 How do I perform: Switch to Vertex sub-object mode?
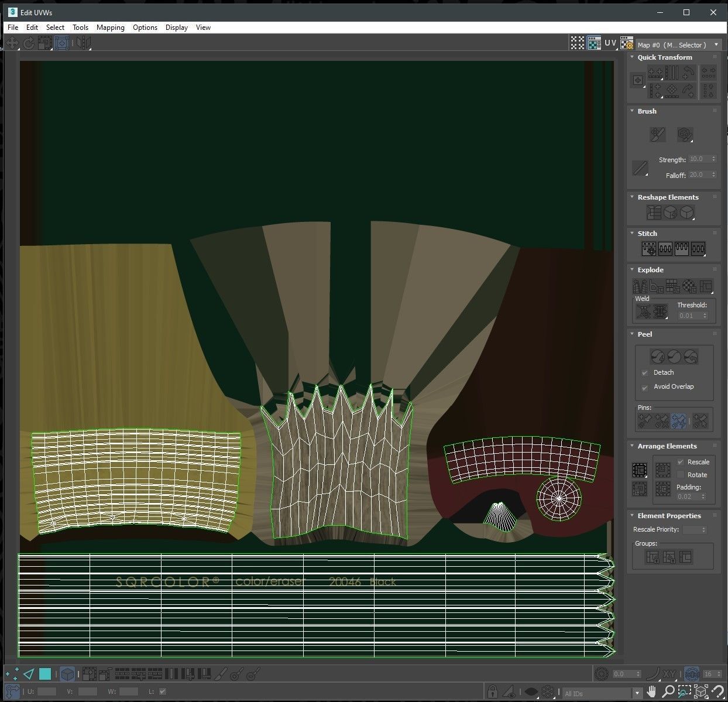[x=12, y=674]
